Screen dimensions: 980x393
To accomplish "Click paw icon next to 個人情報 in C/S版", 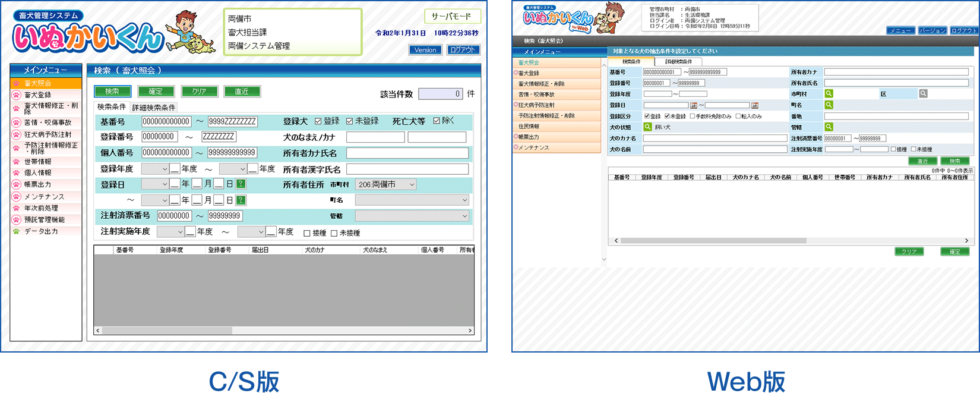I will [17, 172].
